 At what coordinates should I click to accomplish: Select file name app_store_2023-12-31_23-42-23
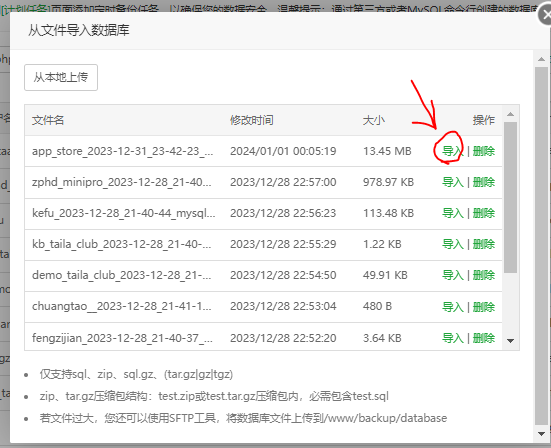click(x=123, y=151)
